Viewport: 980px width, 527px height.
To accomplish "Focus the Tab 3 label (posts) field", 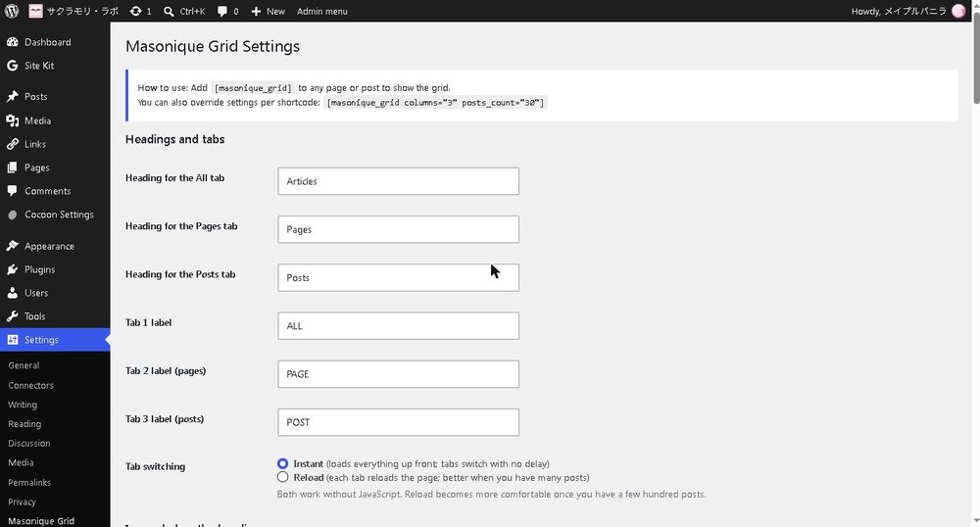I will pos(398,422).
